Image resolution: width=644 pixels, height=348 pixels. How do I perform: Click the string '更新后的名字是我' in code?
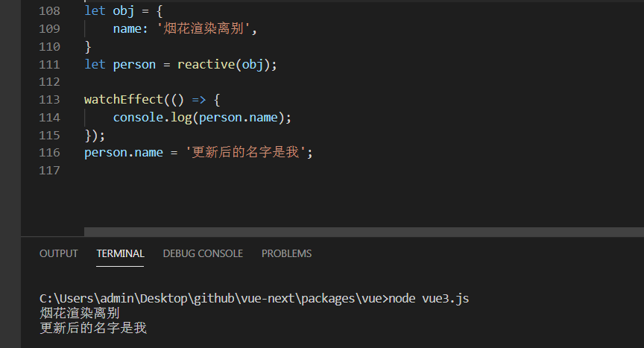(249, 152)
